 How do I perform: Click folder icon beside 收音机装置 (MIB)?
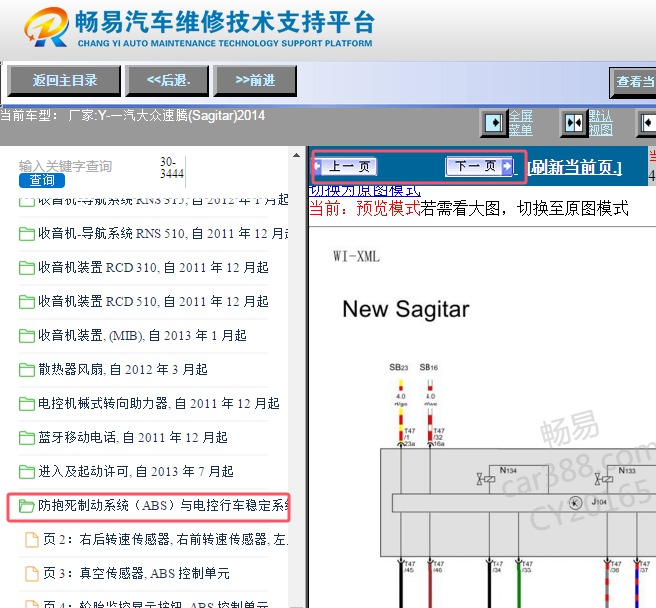27,336
